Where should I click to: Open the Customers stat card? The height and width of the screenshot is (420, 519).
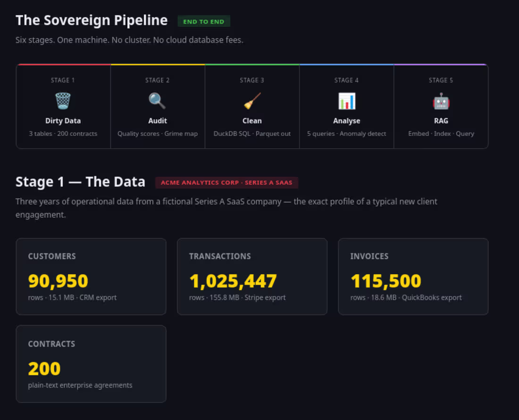point(91,277)
